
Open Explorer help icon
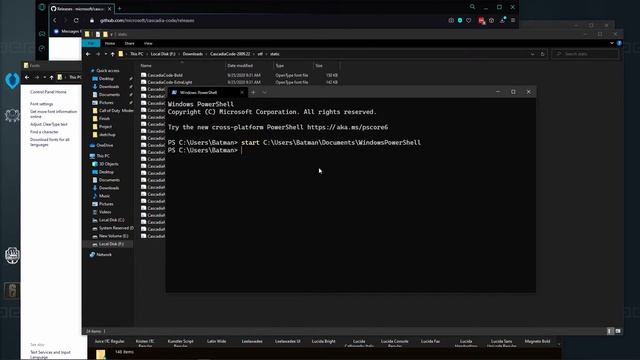coord(619,43)
